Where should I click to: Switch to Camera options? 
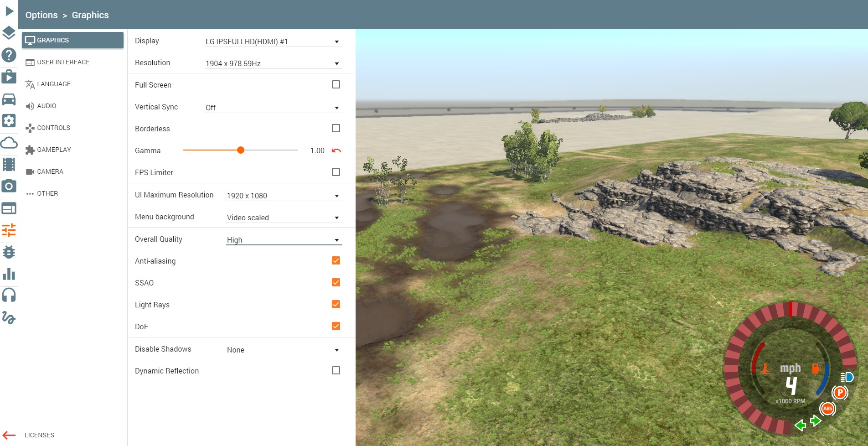point(72,171)
